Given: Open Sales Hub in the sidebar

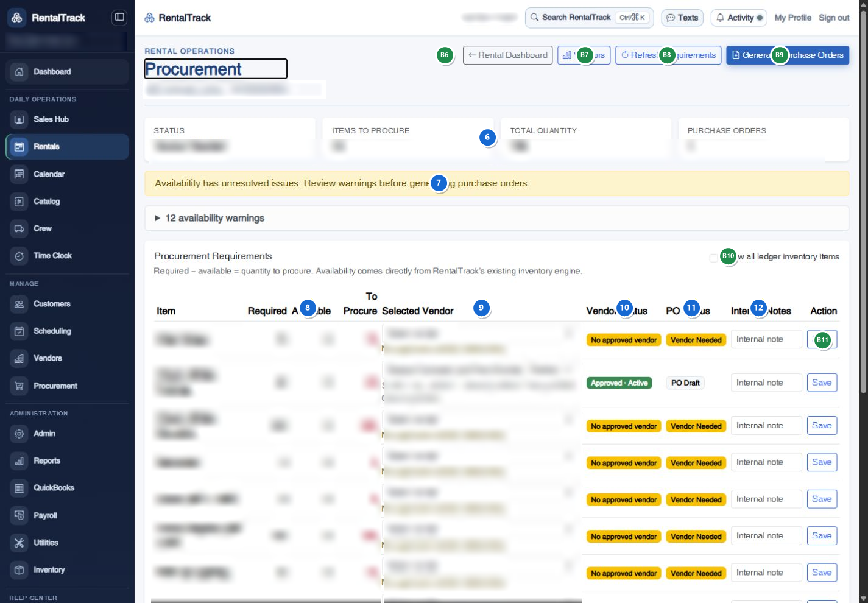Looking at the screenshot, I should [67, 119].
